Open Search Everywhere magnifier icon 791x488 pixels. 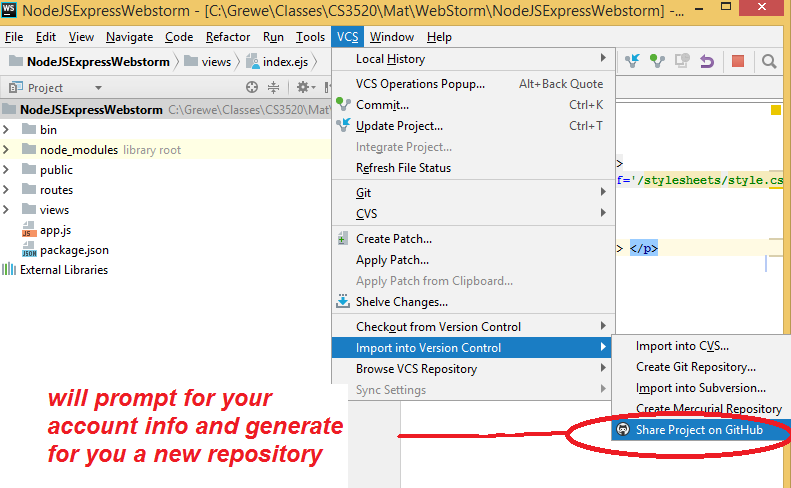(x=769, y=61)
